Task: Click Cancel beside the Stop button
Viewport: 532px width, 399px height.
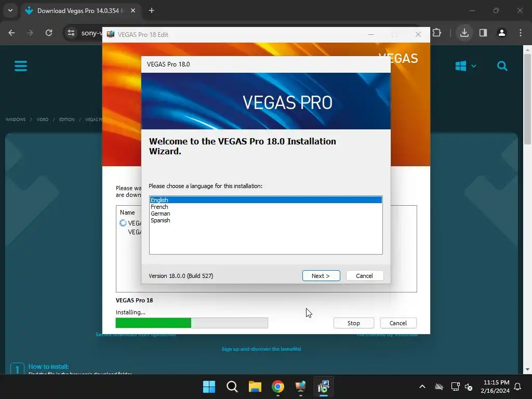Action: (398, 323)
